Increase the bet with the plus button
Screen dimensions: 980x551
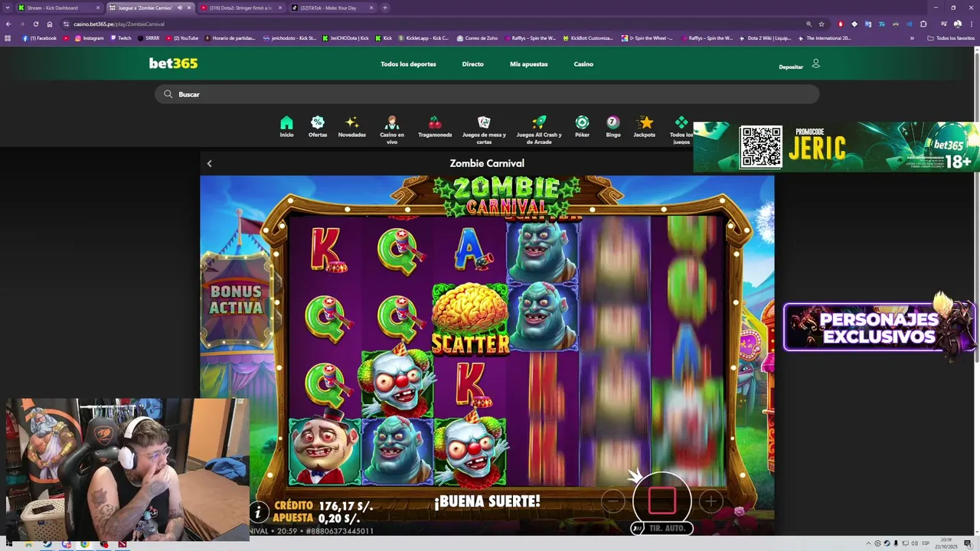(710, 501)
